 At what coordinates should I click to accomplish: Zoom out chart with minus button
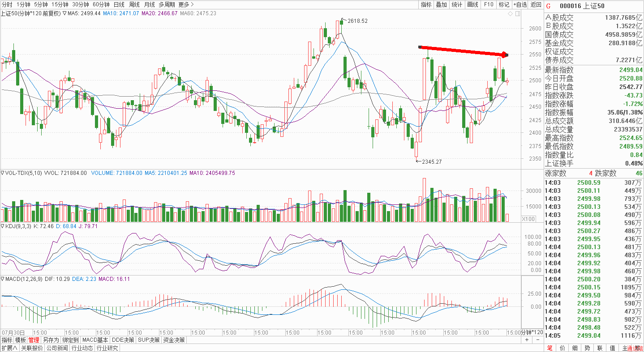click(537, 340)
